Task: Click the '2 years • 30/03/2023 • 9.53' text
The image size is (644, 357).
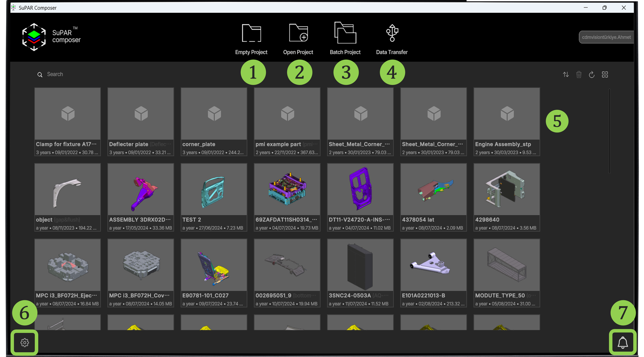Action: pyautogui.click(x=506, y=152)
